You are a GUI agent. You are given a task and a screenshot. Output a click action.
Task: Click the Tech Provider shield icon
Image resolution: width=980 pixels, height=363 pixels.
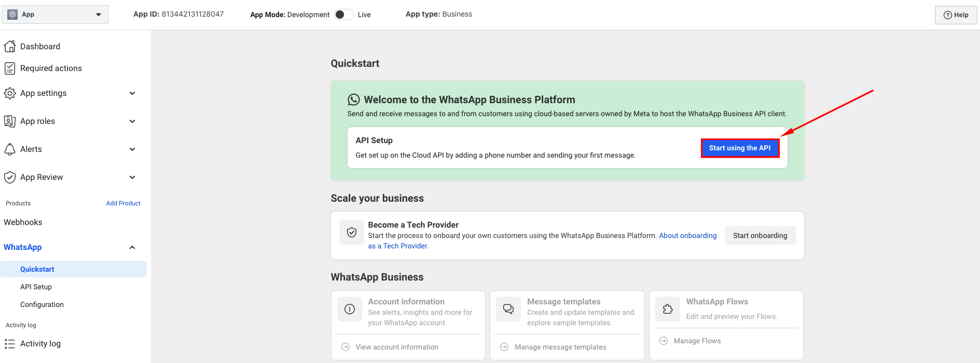tap(352, 232)
